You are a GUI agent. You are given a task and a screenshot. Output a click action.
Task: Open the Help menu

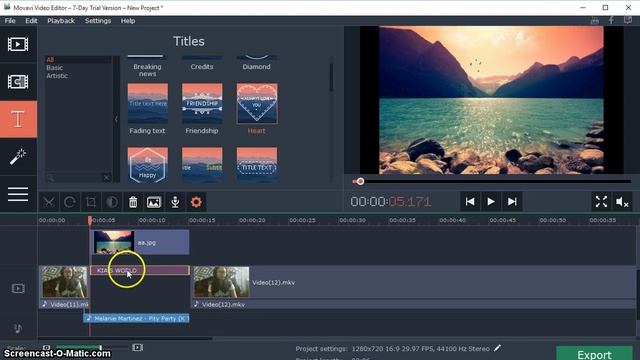(128, 21)
